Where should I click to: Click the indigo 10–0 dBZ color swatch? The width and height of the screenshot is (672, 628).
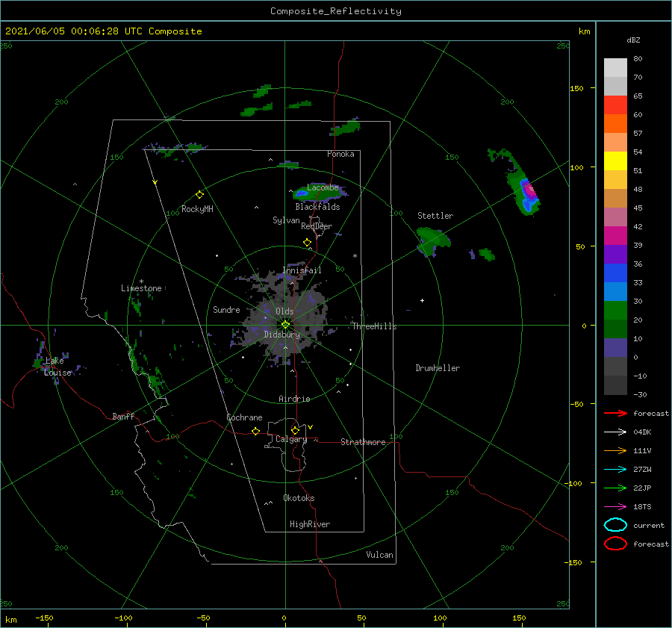tap(615, 348)
